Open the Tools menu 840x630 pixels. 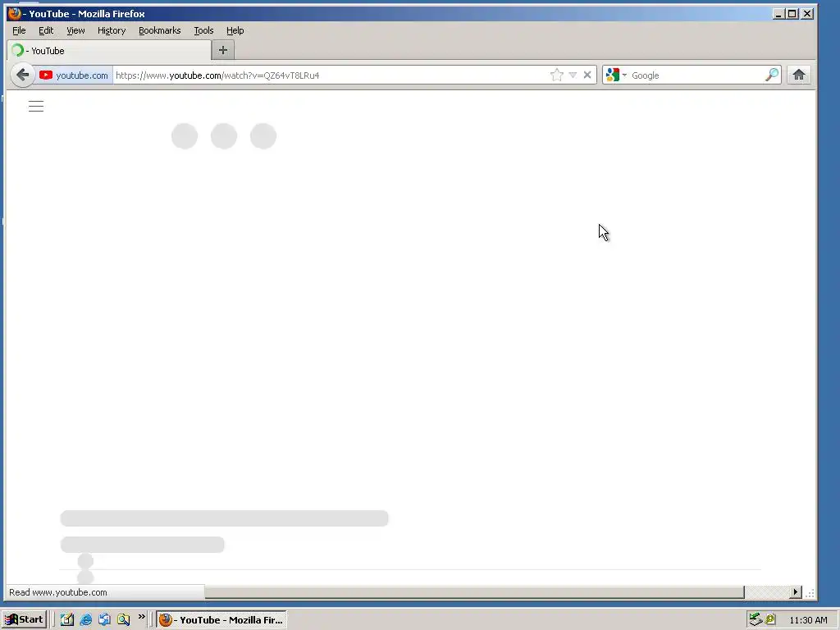(x=203, y=30)
